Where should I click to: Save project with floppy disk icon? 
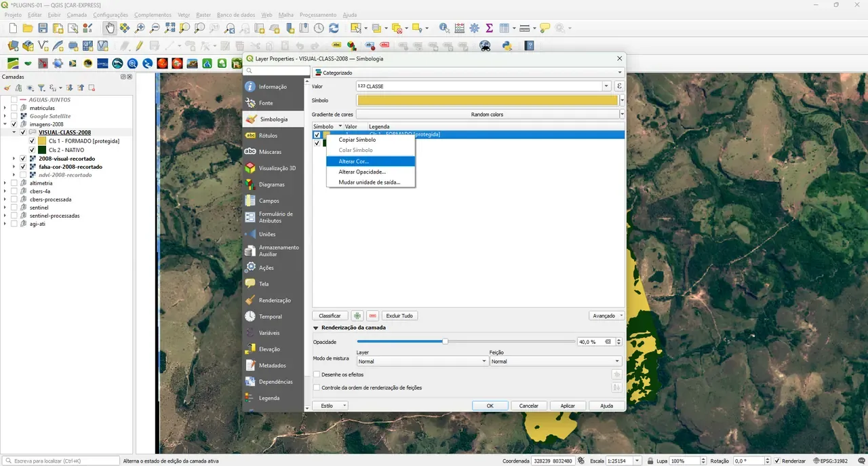pos(43,28)
